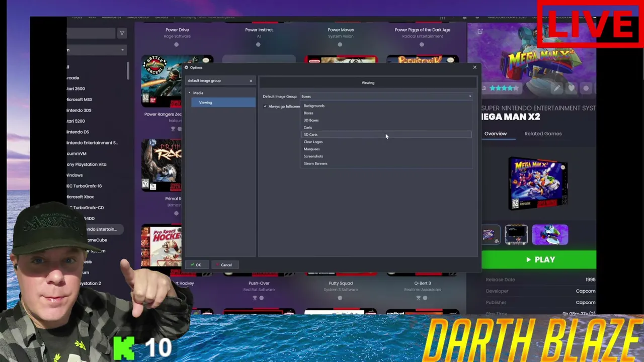
Task: View the Mega Man X2 box image
Action: point(538,183)
